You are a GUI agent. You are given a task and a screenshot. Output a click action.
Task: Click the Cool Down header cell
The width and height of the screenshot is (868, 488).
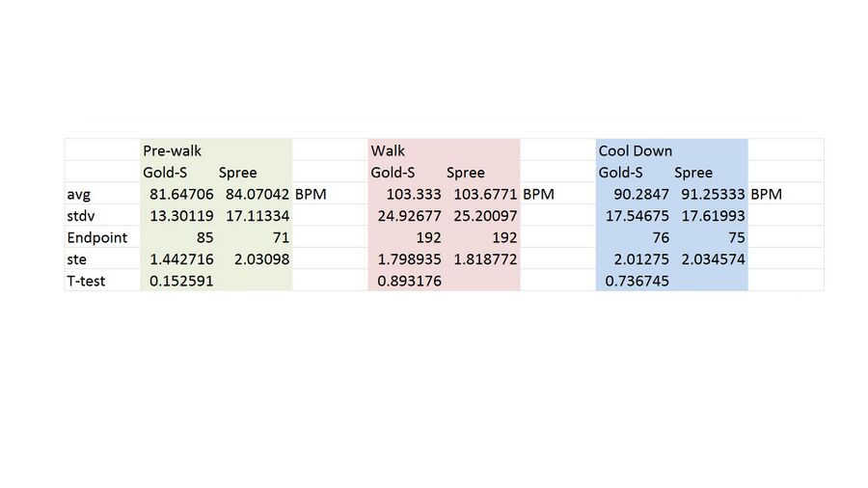pos(636,151)
